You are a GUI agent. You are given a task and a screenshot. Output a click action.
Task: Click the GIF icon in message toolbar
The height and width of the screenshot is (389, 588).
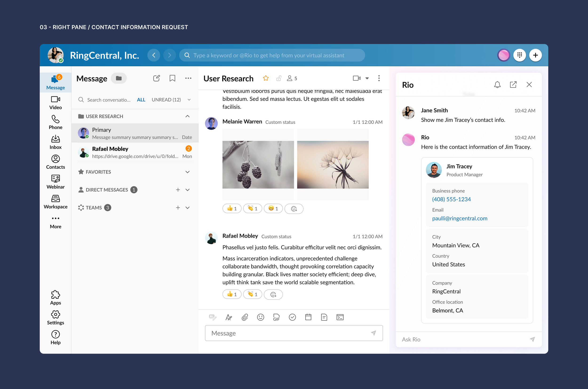point(276,317)
